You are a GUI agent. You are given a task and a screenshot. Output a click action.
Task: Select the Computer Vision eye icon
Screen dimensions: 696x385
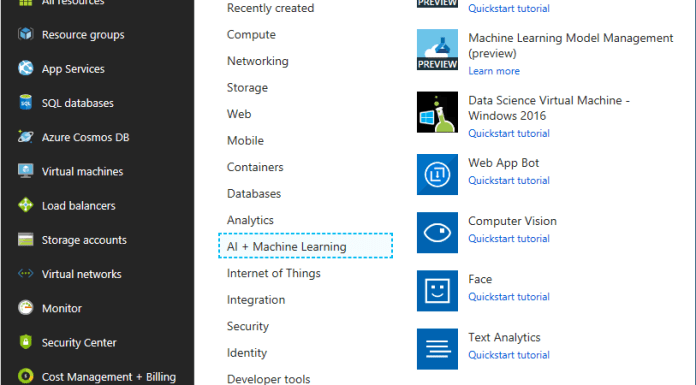pyautogui.click(x=437, y=232)
